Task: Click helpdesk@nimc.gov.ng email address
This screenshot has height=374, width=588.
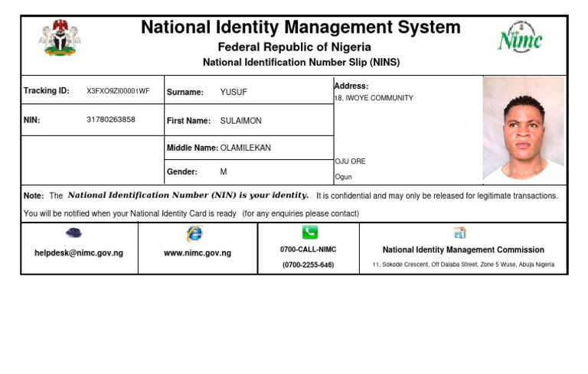Action: tap(79, 253)
